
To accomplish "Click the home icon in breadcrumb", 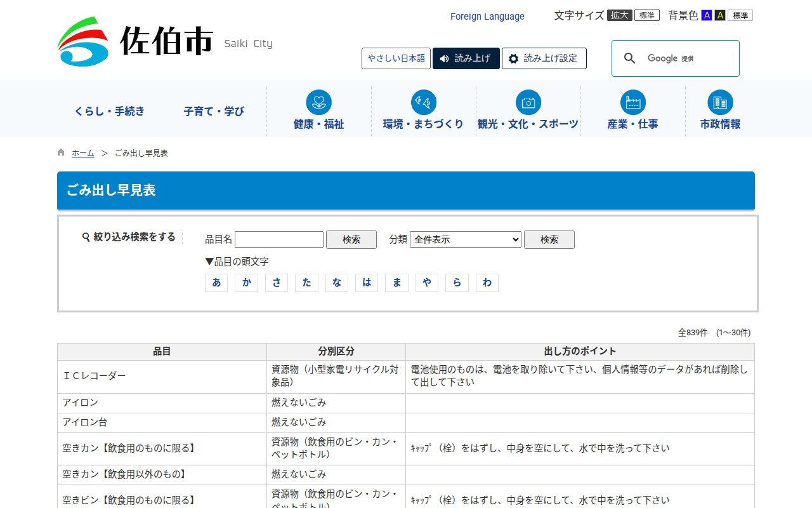I will (61, 152).
